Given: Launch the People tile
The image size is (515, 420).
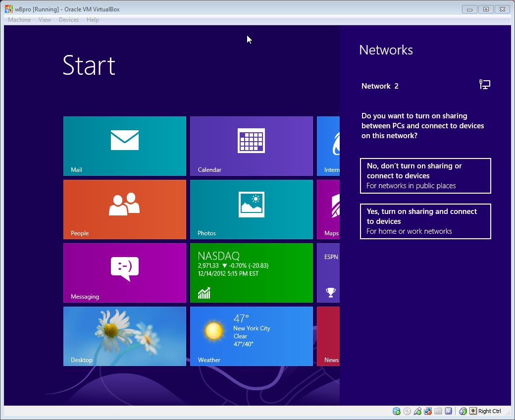Looking at the screenshot, I should pos(124,209).
